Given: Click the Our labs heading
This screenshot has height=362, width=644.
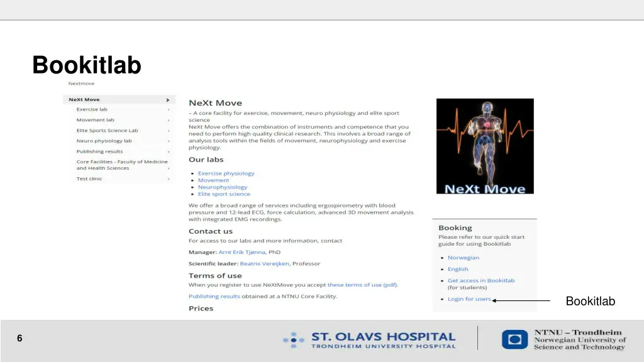Looking at the screenshot, I should [x=206, y=160].
